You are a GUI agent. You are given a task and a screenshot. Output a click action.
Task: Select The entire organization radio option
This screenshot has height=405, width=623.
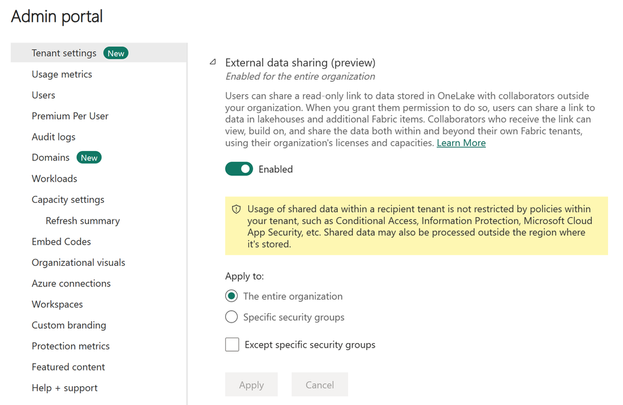[232, 296]
